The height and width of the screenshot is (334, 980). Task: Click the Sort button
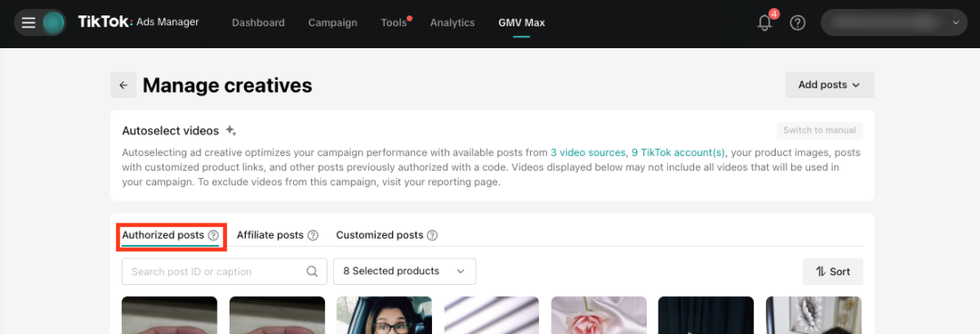[832, 271]
